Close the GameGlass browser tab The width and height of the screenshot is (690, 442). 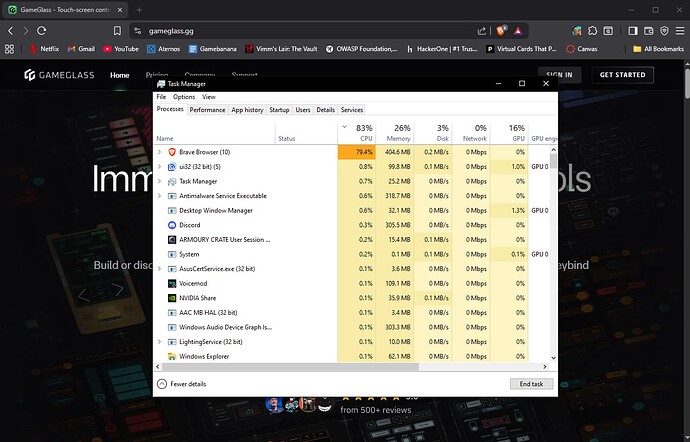coord(120,10)
